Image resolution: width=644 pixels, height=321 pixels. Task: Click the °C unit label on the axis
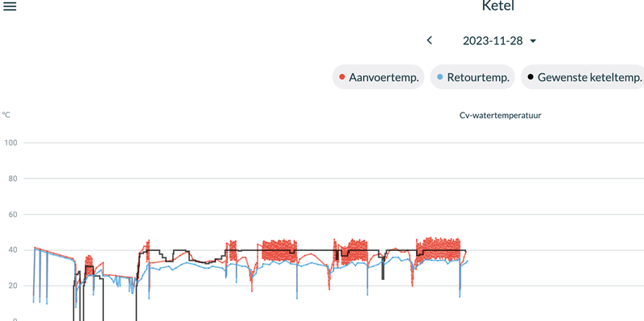coord(6,115)
